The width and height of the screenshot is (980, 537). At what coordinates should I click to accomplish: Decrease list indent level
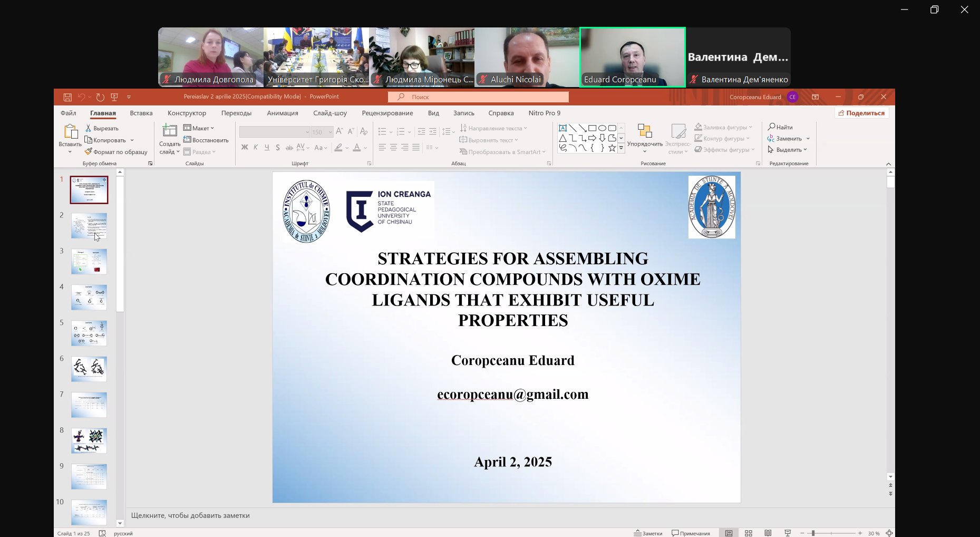(421, 131)
